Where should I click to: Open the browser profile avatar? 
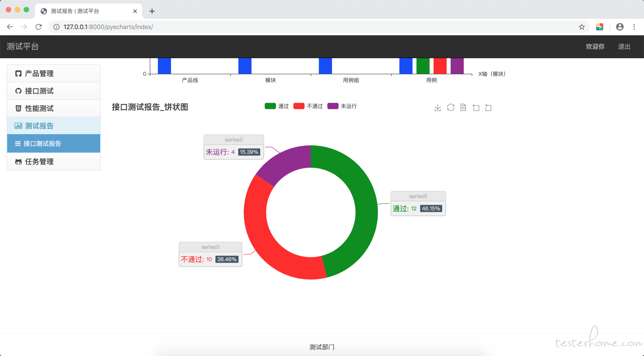(x=620, y=27)
